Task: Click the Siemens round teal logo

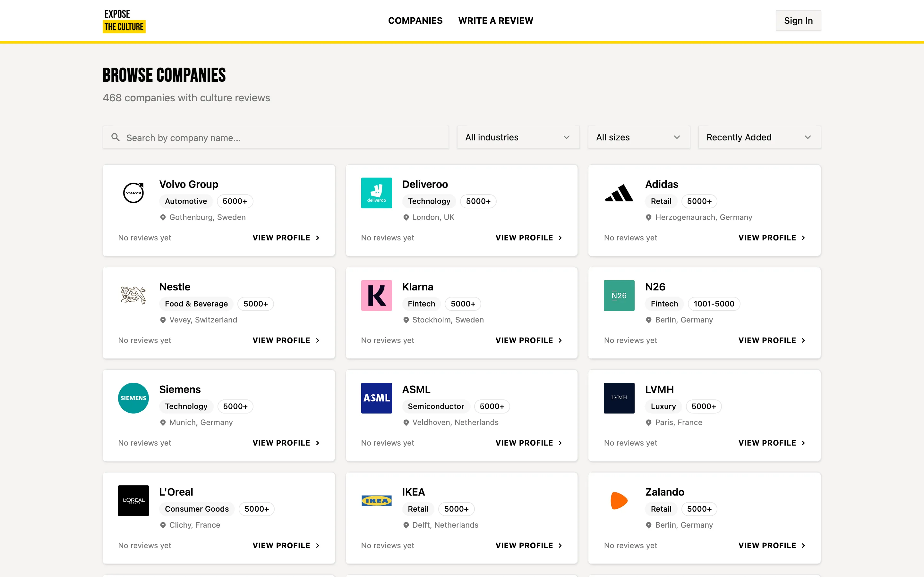Action: 133,398
